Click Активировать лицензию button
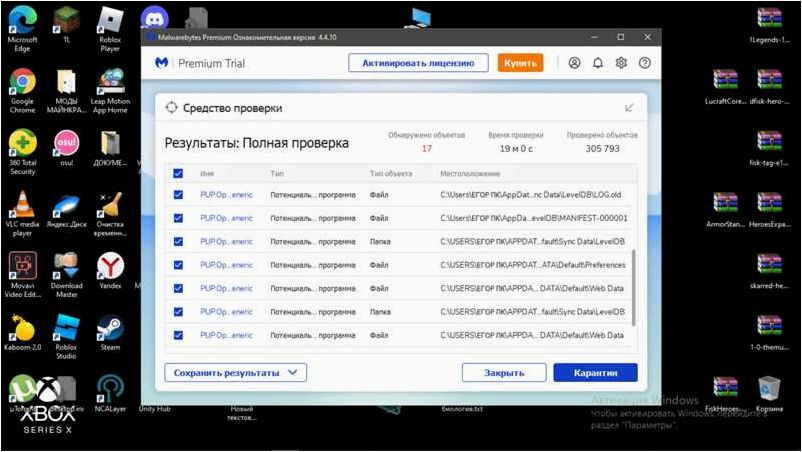This screenshot has width=802, height=452. (418, 63)
